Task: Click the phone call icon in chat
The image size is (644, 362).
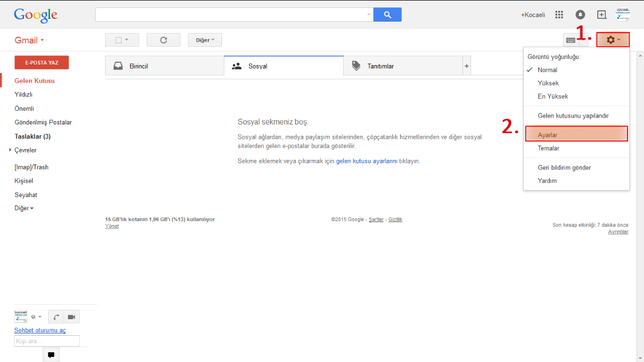Action: (x=56, y=317)
